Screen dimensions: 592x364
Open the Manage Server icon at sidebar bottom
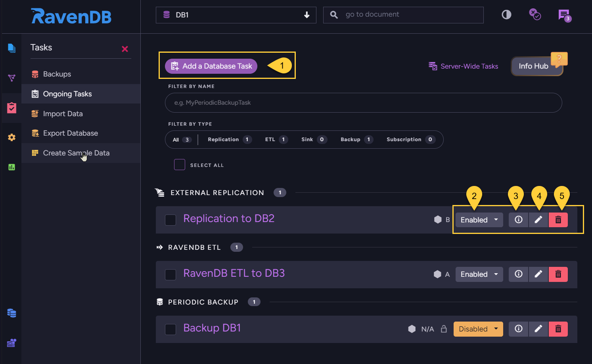(11, 343)
